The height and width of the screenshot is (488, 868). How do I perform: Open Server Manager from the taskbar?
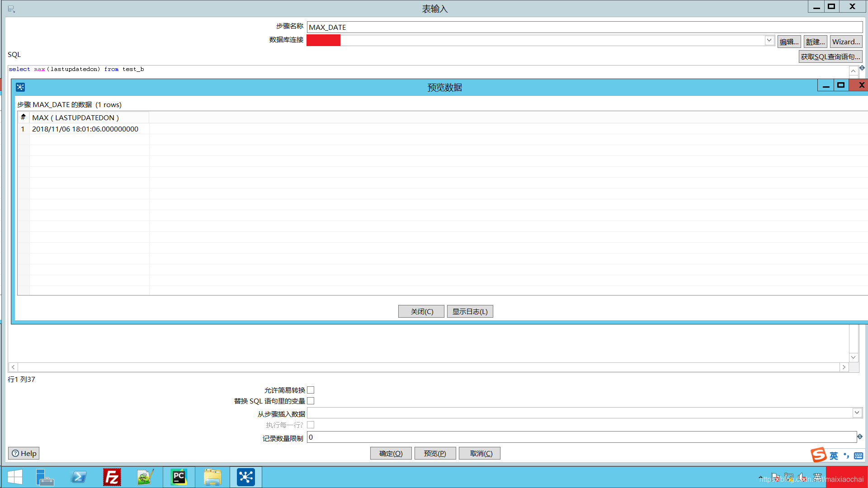45,477
